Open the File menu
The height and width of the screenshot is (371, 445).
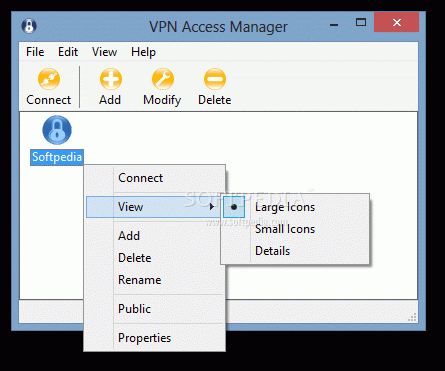tap(35, 52)
